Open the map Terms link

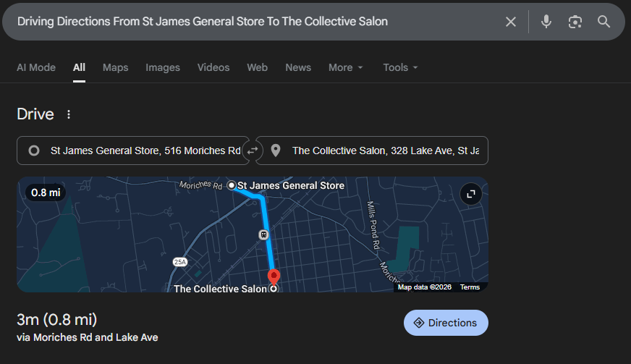pos(470,287)
